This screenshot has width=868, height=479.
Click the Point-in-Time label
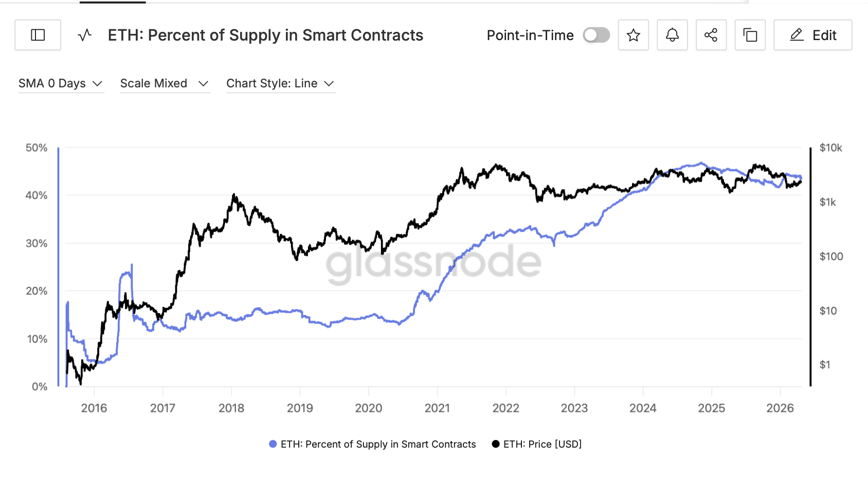(530, 35)
